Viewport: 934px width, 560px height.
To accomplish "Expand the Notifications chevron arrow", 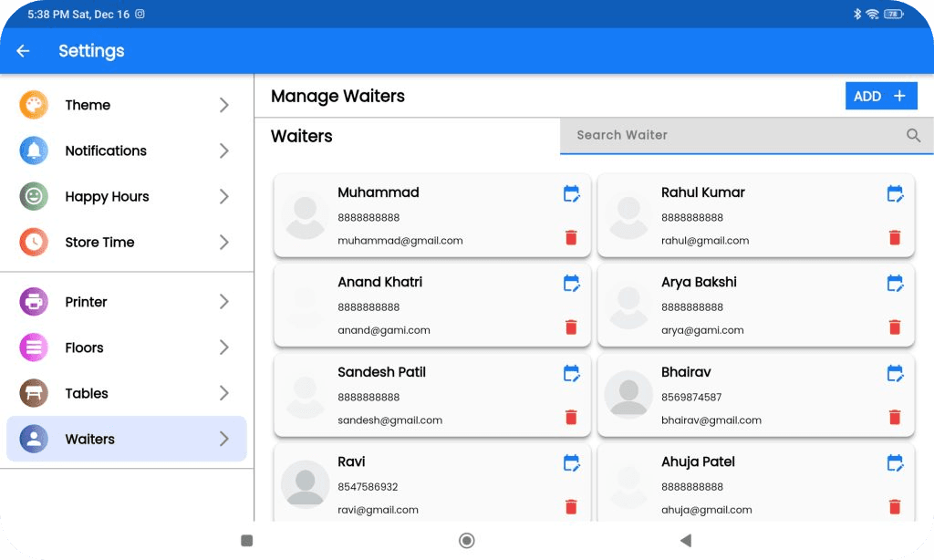I will (x=224, y=150).
